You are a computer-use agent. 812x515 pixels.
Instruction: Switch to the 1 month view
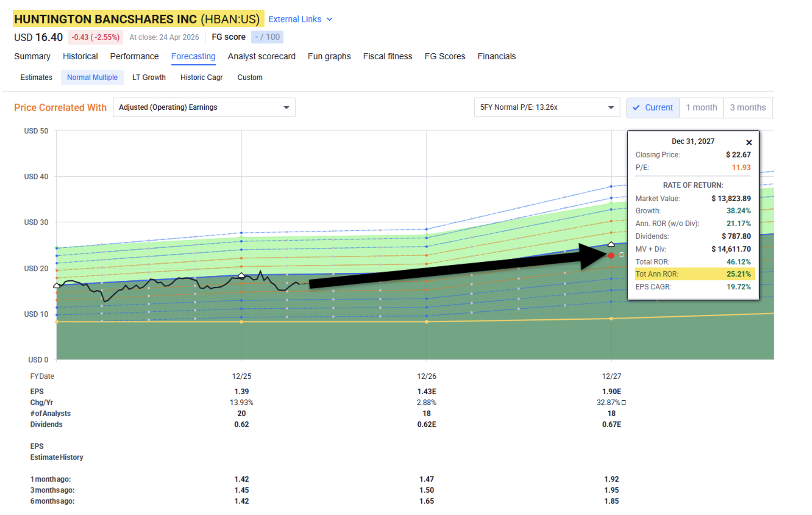coord(701,108)
